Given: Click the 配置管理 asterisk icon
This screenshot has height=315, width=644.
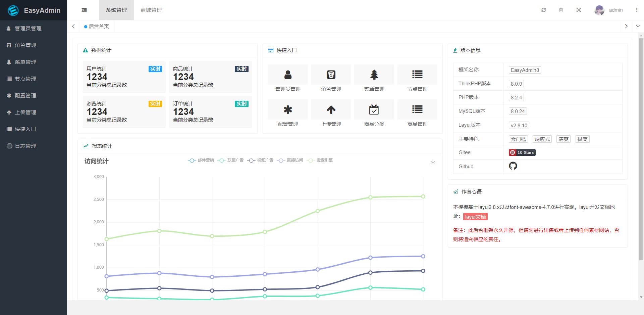Looking at the screenshot, I should (287, 109).
